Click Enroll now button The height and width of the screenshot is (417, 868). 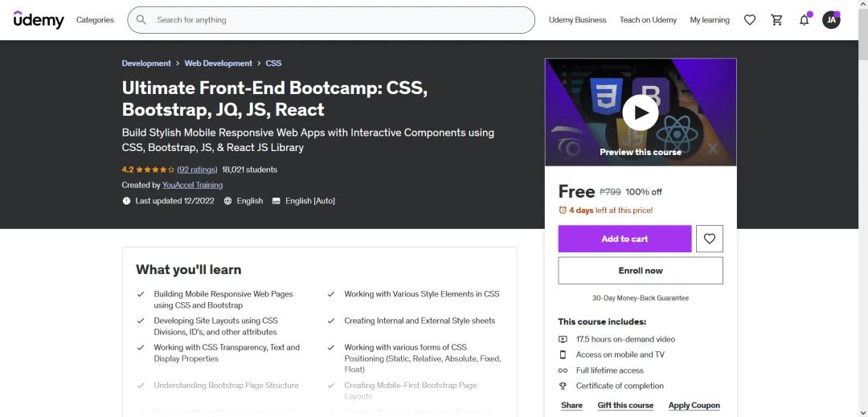point(641,271)
